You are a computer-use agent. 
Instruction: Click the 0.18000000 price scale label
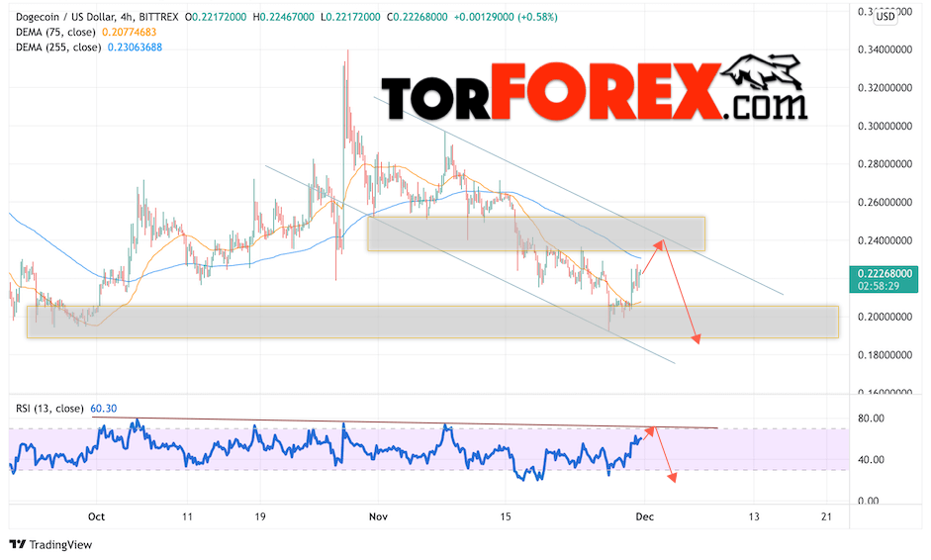884,355
